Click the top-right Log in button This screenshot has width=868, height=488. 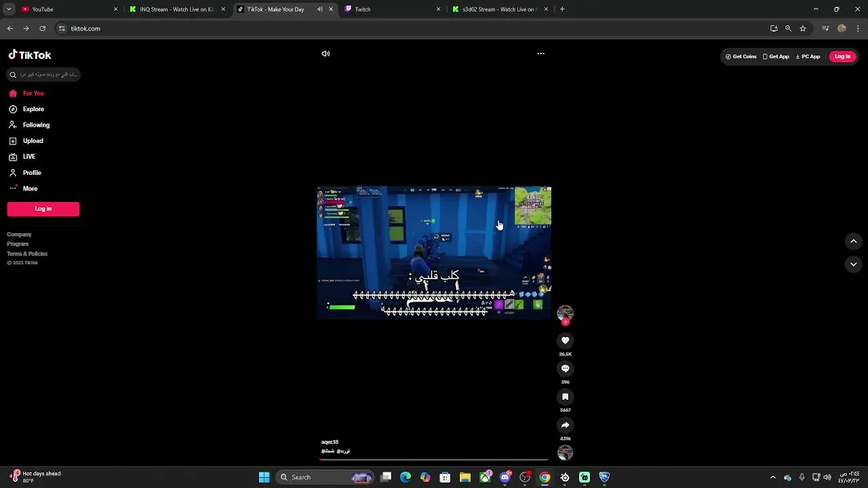pyautogui.click(x=842, y=57)
